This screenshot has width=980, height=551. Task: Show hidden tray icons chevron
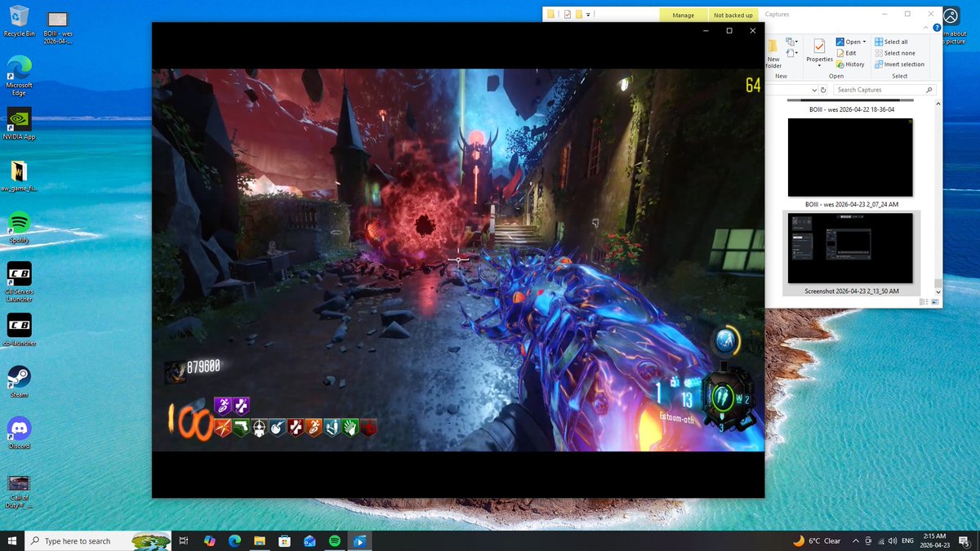855,540
